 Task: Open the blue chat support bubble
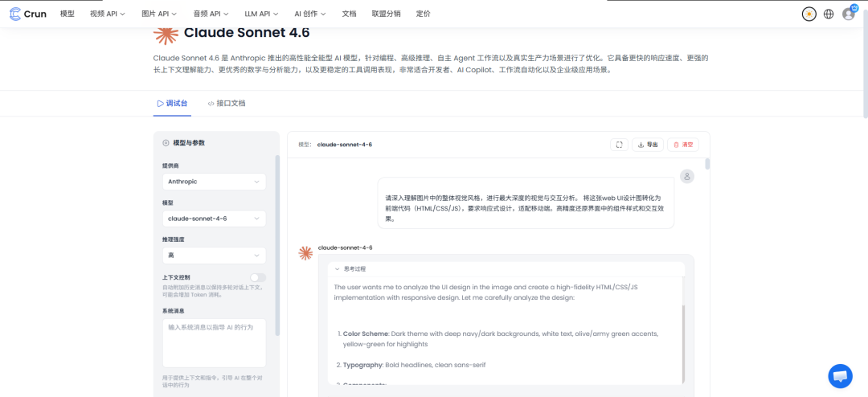(841, 376)
